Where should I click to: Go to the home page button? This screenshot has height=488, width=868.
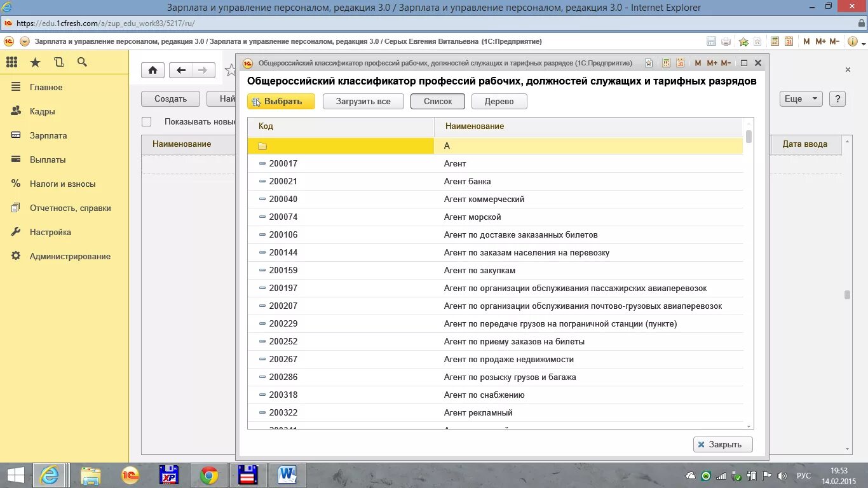point(153,70)
